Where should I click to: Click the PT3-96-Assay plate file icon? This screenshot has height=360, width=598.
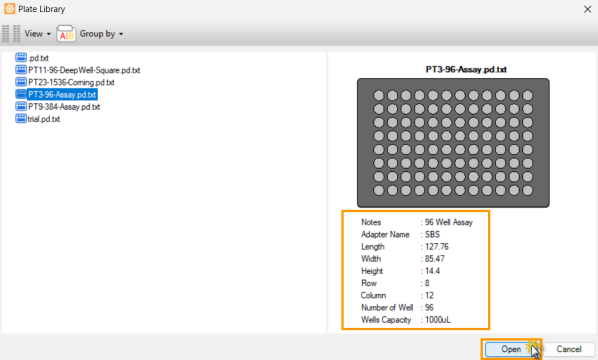pyautogui.click(x=21, y=94)
